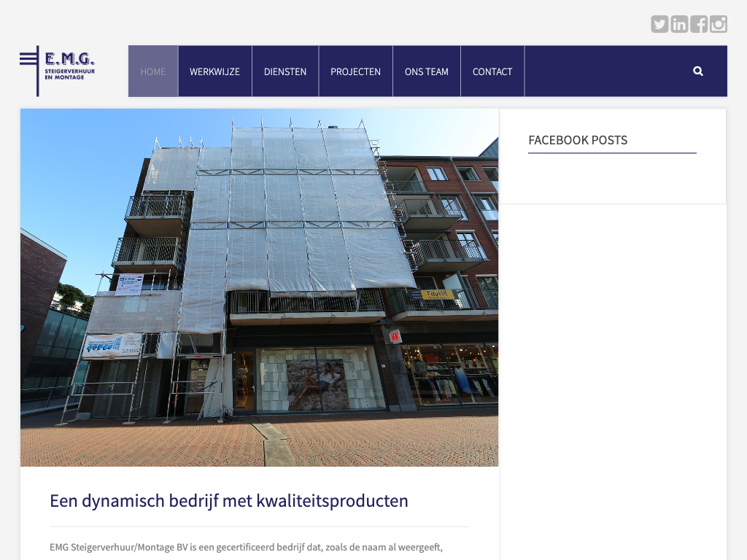
Task: Navigate to ONS TEAM
Action: [x=427, y=71]
